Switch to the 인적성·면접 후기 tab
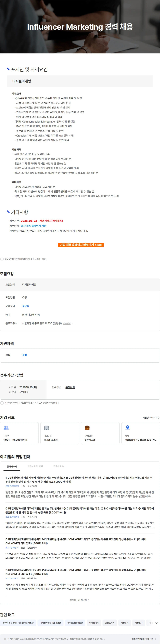The width and height of the screenshot is (160, 644). pos(35,467)
